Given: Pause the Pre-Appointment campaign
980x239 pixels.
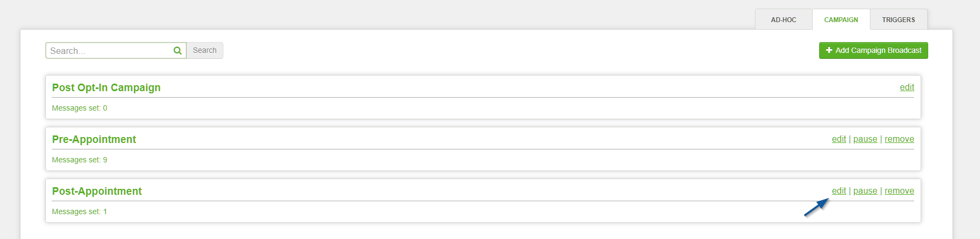Looking at the screenshot, I should (x=865, y=139).
